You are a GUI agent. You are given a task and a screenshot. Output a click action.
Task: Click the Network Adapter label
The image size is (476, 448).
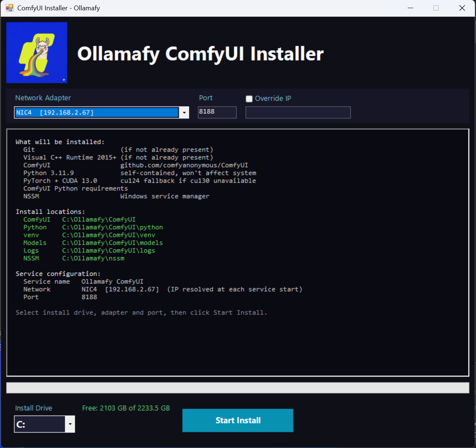pyautogui.click(x=43, y=98)
